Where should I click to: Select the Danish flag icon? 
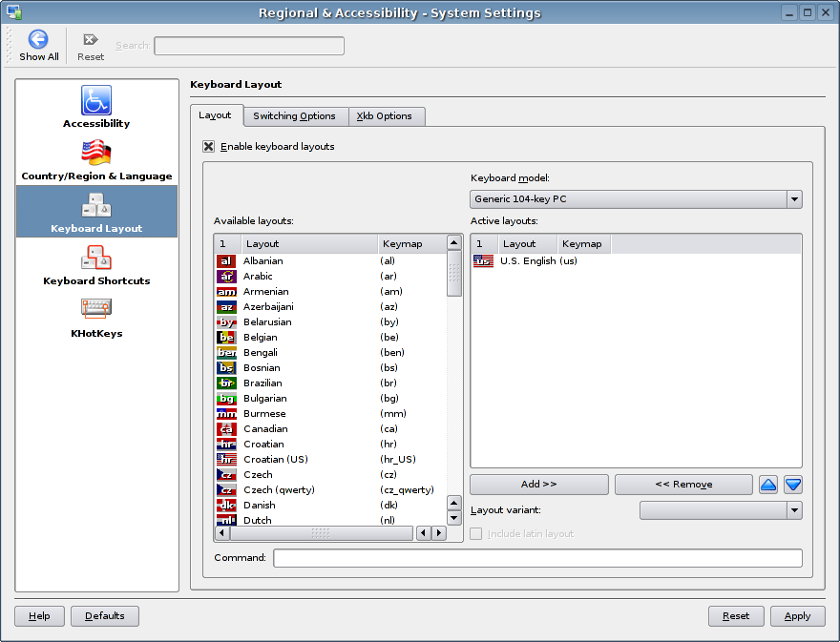[x=226, y=505]
